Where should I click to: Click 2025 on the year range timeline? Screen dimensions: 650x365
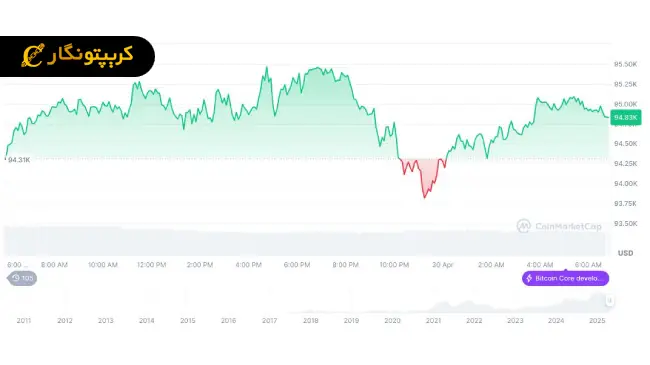(597, 321)
